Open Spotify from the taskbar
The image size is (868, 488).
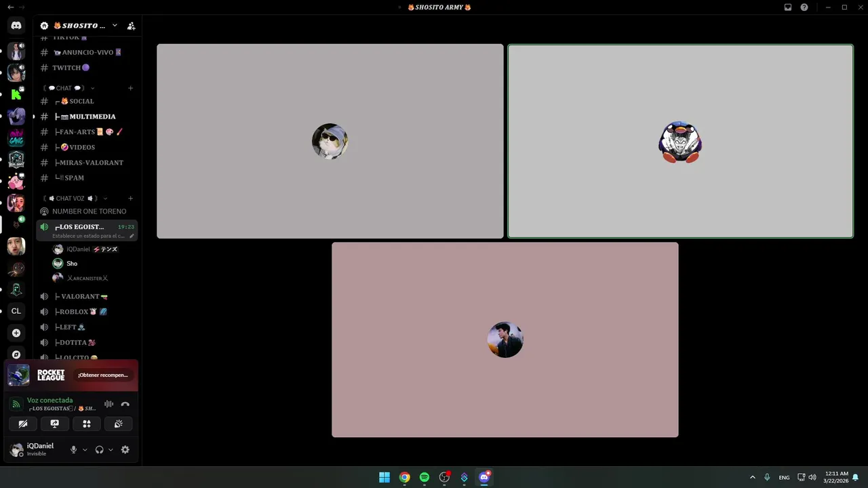(x=425, y=477)
